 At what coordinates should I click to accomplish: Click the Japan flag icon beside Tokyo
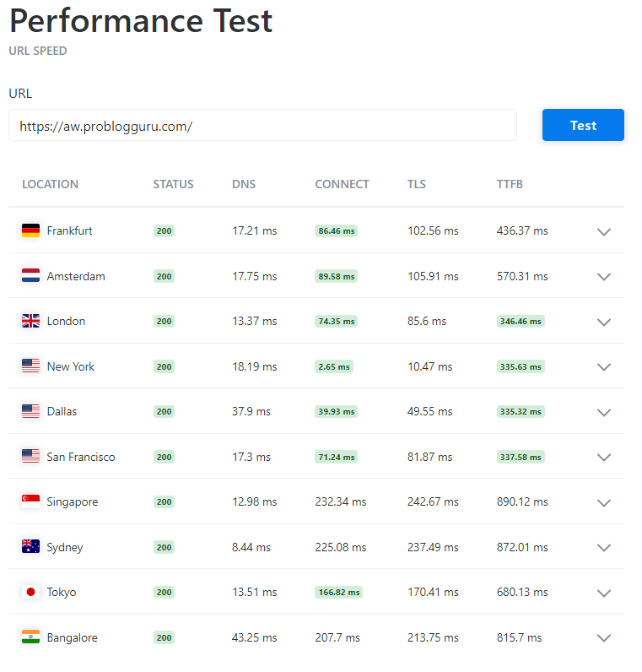click(30, 592)
